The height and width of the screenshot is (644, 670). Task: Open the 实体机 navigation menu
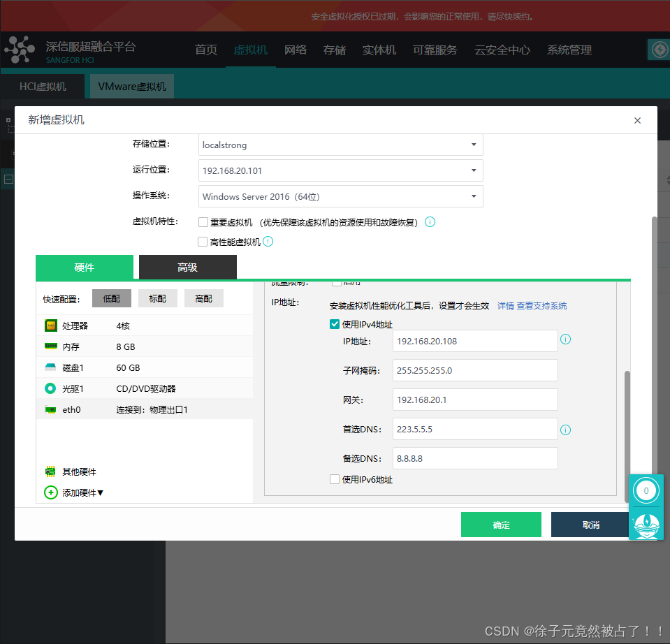(379, 50)
